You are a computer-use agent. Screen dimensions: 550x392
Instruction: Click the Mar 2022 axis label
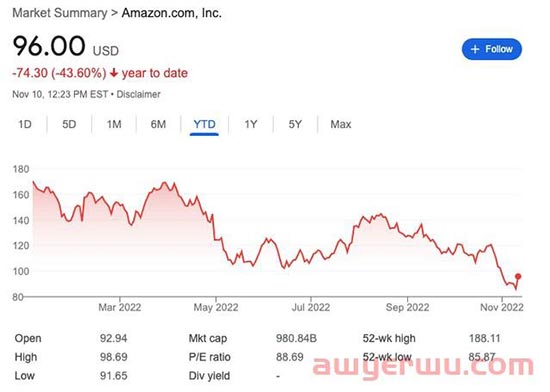pos(120,307)
